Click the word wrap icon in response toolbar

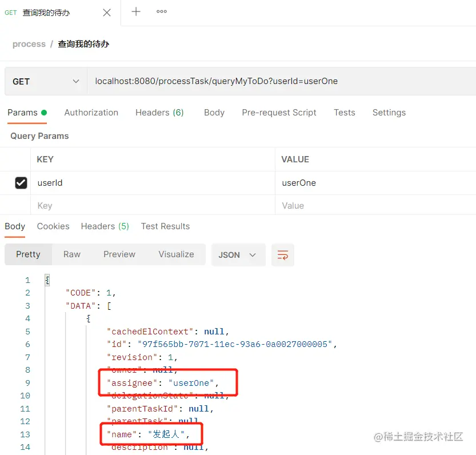point(283,255)
